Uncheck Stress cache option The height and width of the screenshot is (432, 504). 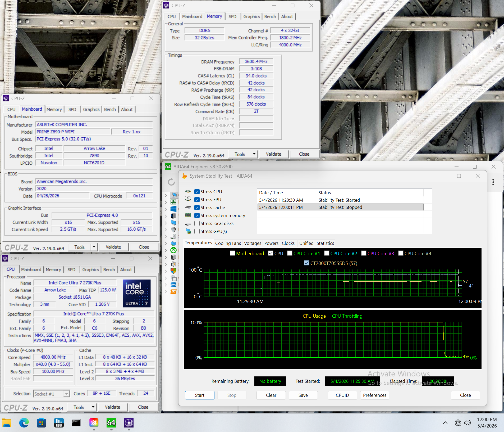(x=197, y=208)
